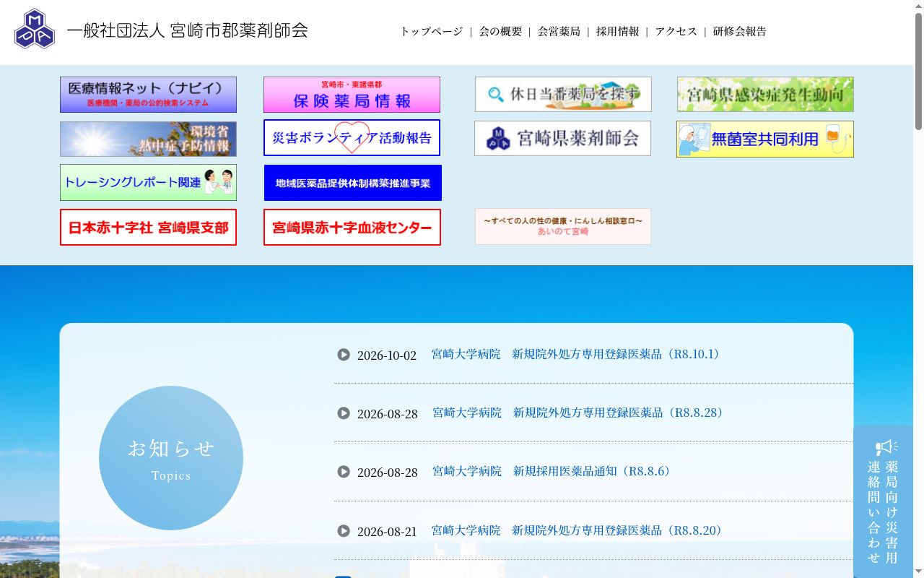Open the 宮崎県赤十字血液センター banner
The width and height of the screenshot is (924, 578).
pos(352,228)
